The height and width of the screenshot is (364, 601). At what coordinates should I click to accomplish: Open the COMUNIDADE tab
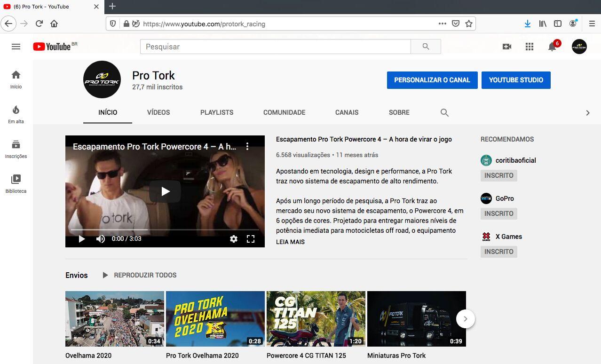click(x=284, y=112)
